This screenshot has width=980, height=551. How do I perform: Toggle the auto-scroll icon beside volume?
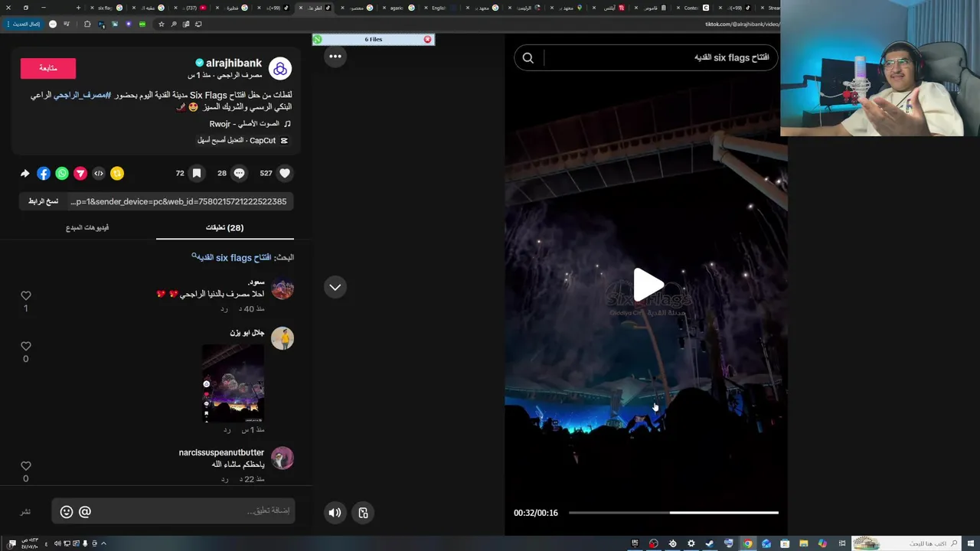(x=363, y=513)
